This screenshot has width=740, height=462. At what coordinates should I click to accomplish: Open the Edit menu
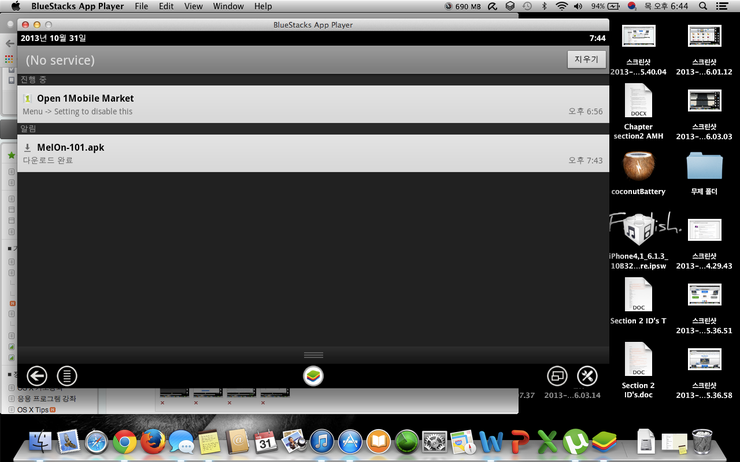click(166, 6)
